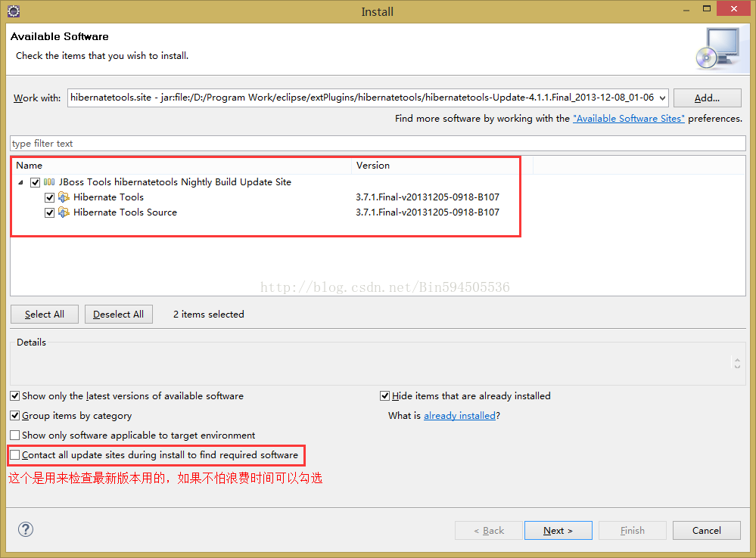Open the Available Software Sites link
The image size is (756, 558).
coord(629,119)
